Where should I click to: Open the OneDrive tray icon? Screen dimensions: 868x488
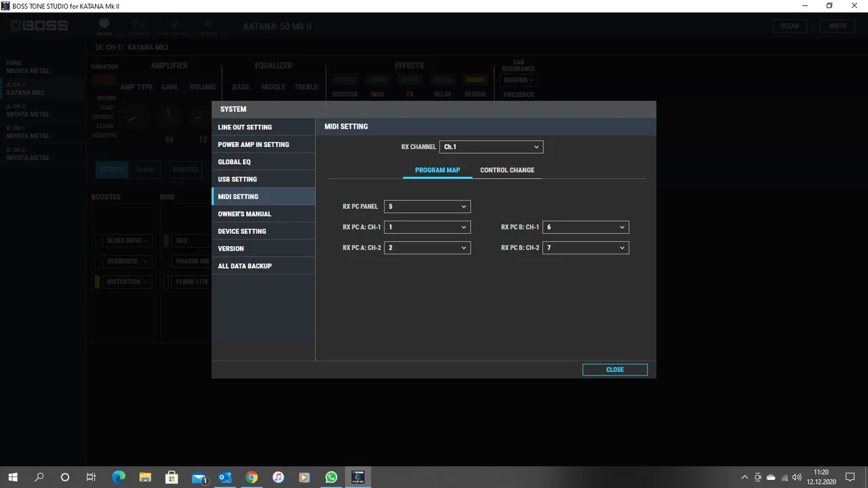coord(771,477)
